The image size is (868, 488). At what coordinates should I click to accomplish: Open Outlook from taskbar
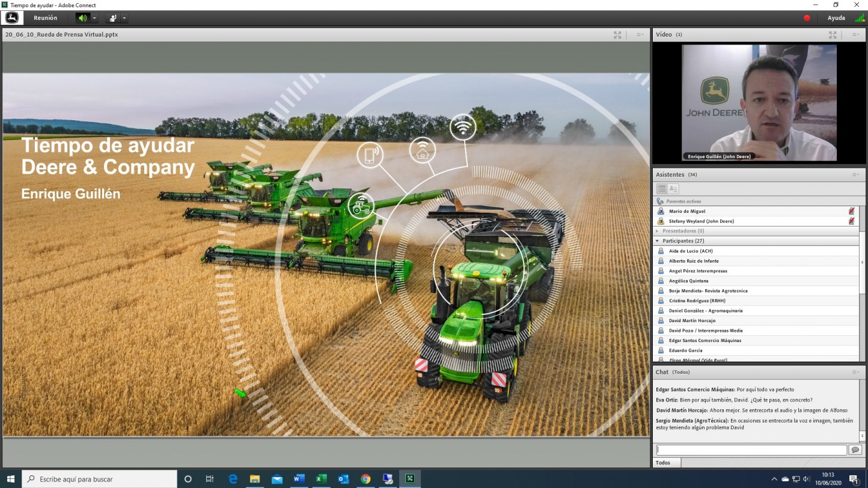point(343,479)
